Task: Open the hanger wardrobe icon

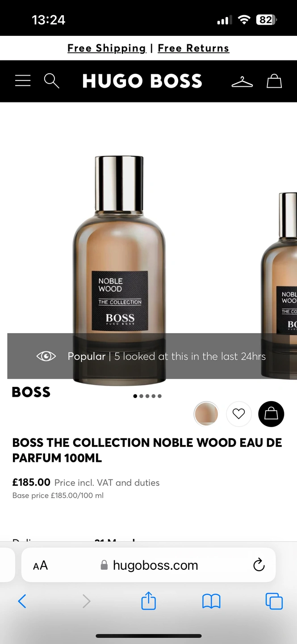Action: [x=242, y=81]
